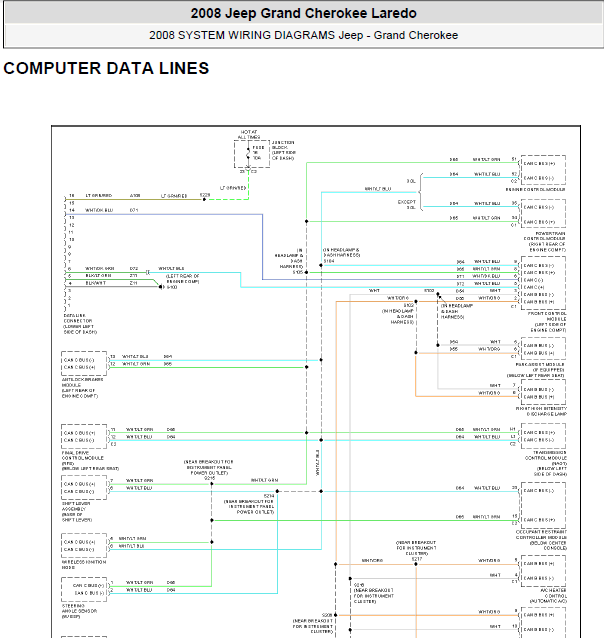
Task: Select the 'A108' circuit label at pin 16
Action: point(135,196)
